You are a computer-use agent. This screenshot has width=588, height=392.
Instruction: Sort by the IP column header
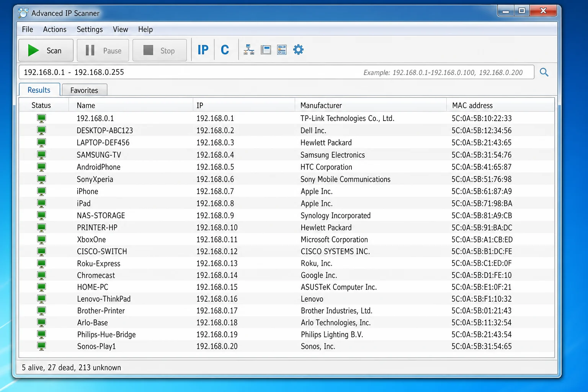244,105
